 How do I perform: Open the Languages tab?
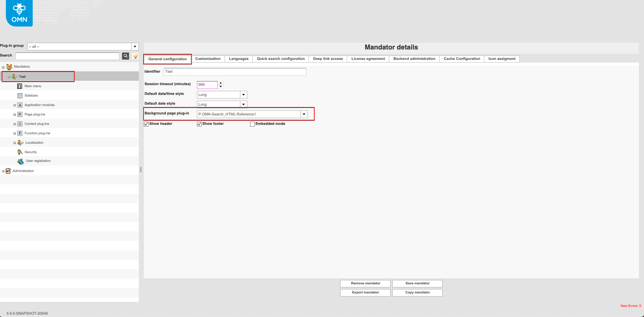click(x=239, y=59)
